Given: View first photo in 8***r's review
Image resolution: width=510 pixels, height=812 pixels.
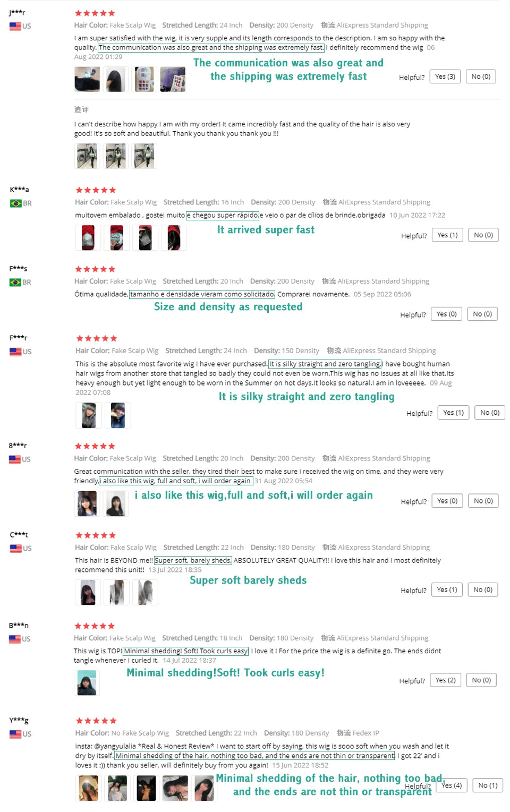Looking at the screenshot, I should pyautogui.click(x=87, y=503).
